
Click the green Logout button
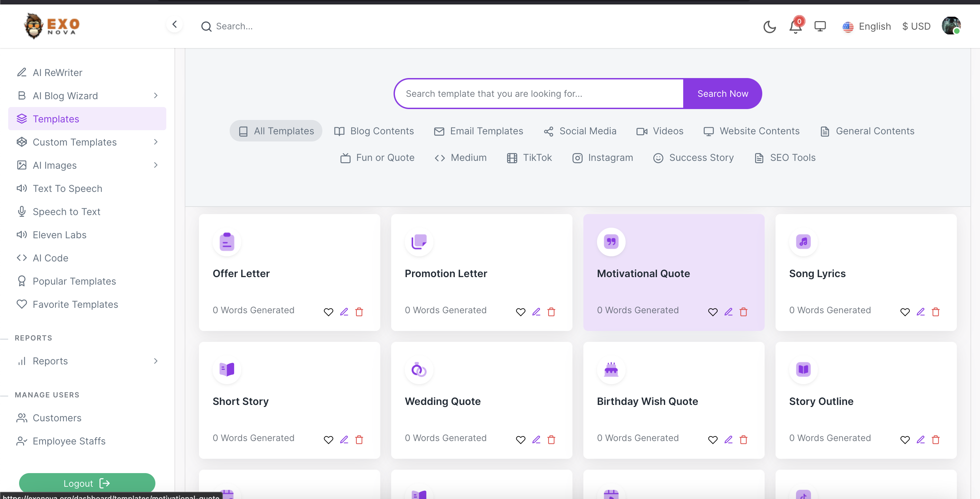coord(87,483)
